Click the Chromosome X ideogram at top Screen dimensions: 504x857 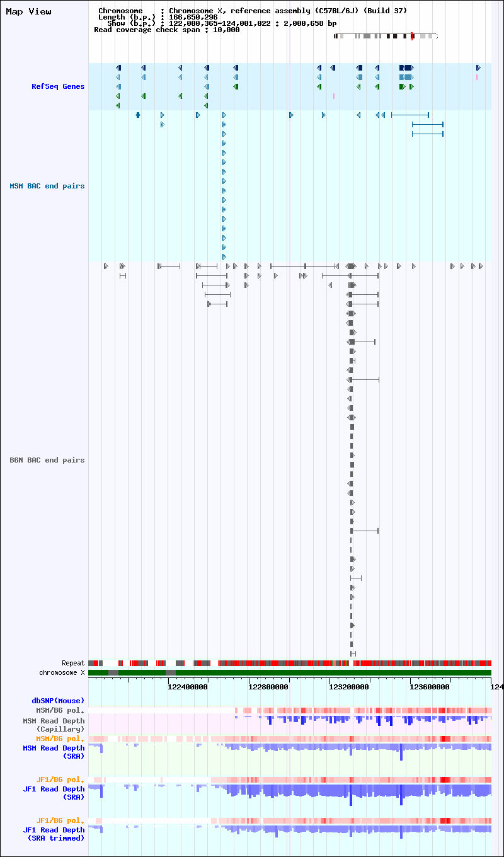click(386, 36)
